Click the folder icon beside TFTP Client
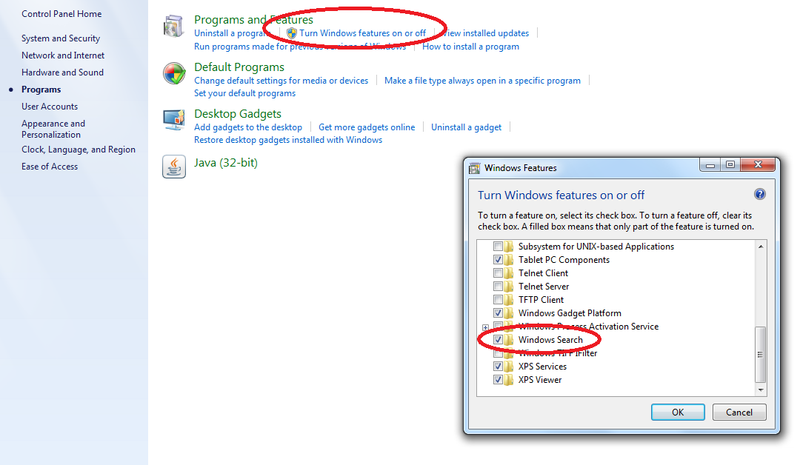 (x=509, y=300)
